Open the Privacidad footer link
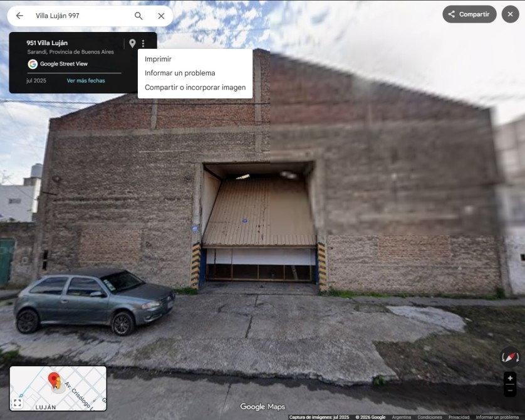 click(459, 417)
